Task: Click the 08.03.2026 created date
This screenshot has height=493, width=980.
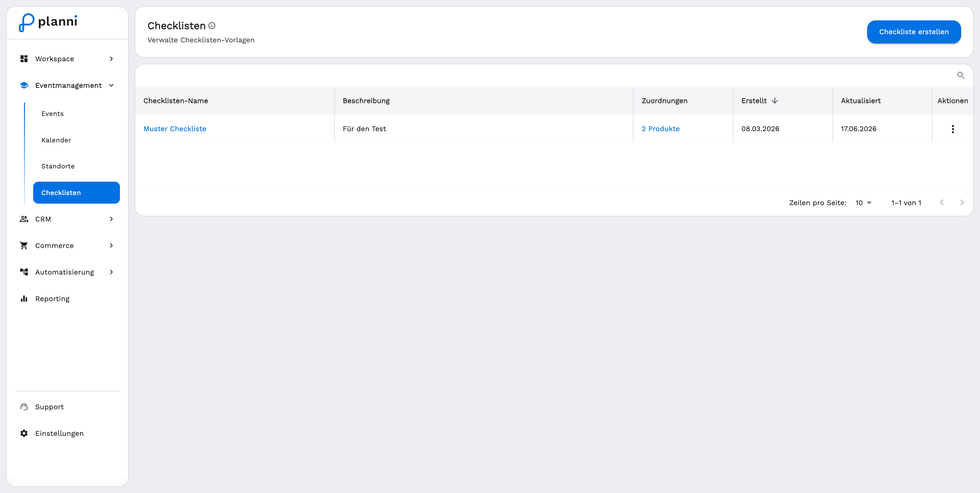Action: pyautogui.click(x=760, y=129)
